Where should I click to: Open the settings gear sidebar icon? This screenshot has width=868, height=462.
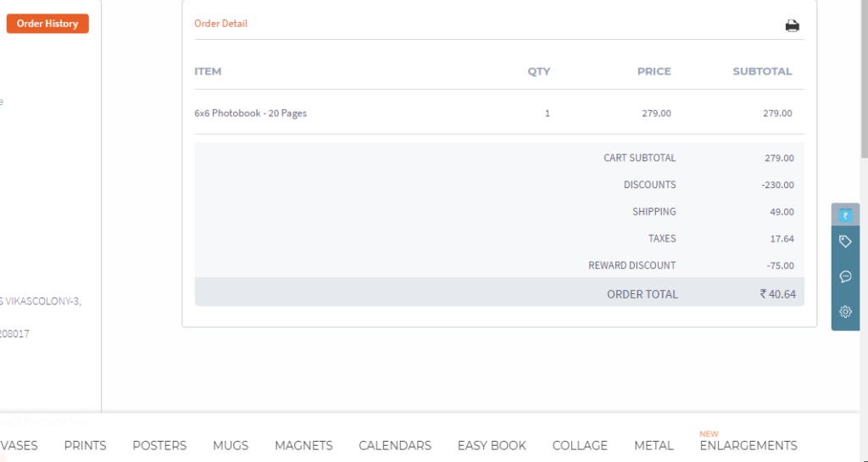(x=845, y=311)
